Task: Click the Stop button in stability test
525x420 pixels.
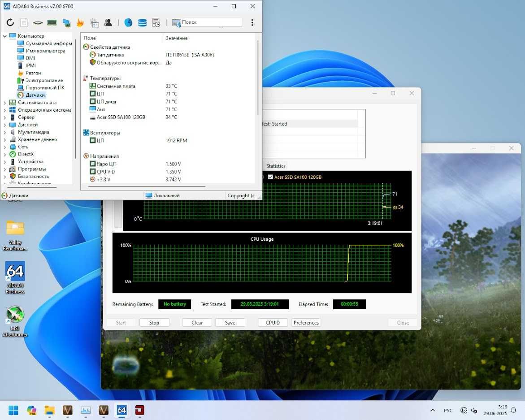Action: click(154, 323)
